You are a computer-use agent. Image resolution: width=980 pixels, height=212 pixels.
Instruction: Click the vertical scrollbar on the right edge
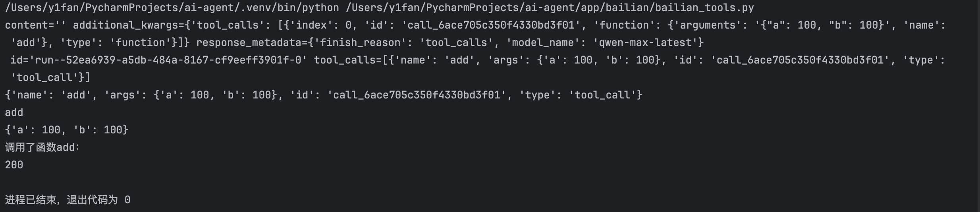[978, 106]
